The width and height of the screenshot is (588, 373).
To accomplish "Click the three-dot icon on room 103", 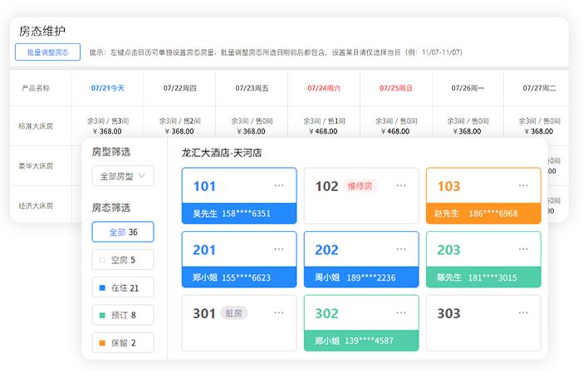I will tap(523, 186).
